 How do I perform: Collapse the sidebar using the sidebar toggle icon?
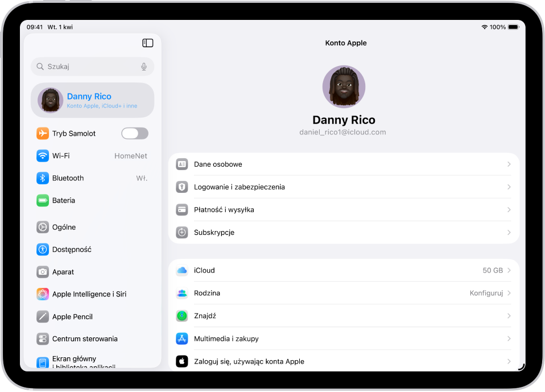click(148, 43)
